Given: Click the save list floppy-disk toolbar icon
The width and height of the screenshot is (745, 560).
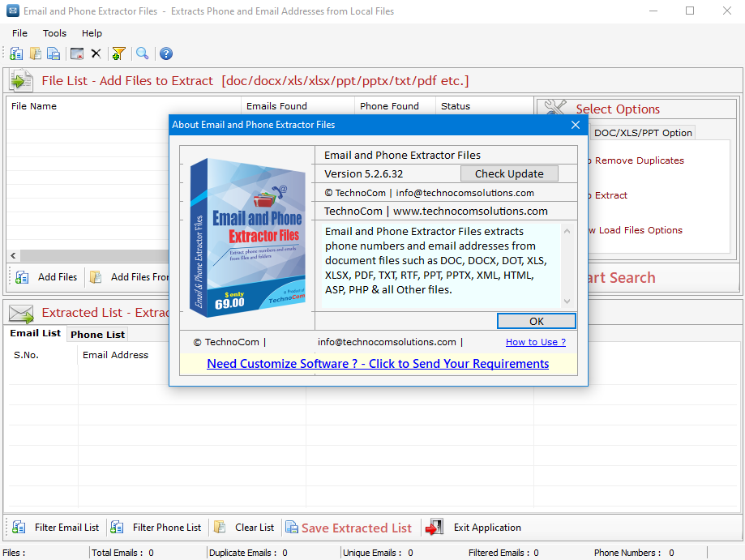Looking at the screenshot, I should coord(54,53).
